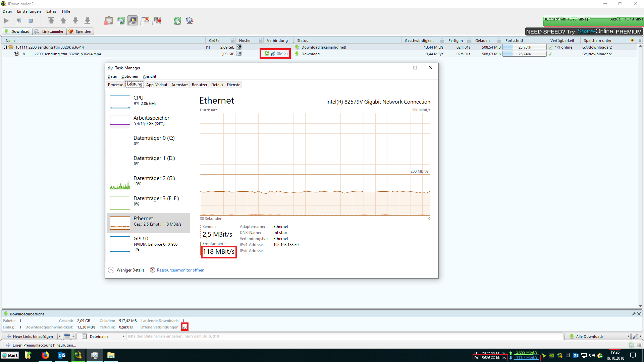The width and height of the screenshot is (644, 362).
Task: Click the Stop Downloads square icon
Action: tap(31, 21)
